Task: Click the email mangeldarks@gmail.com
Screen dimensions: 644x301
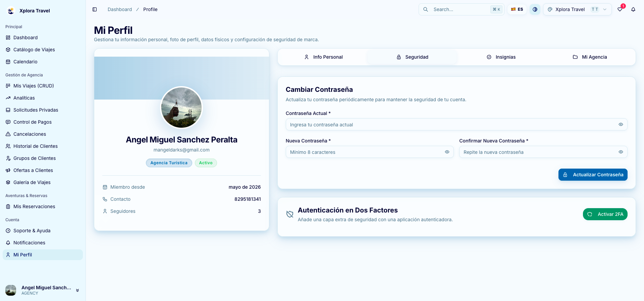Action: click(x=181, y=150)
